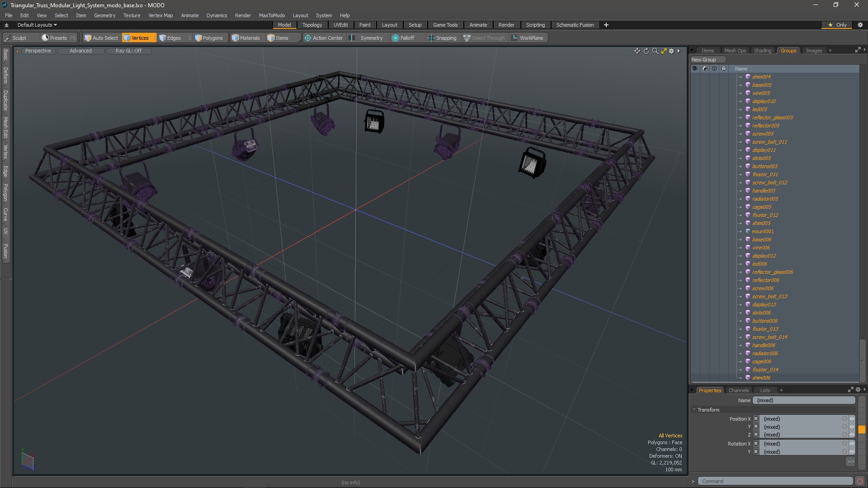Toggle visibility eye column header
This screenshot has width=868, height=488.
[695, 69]
